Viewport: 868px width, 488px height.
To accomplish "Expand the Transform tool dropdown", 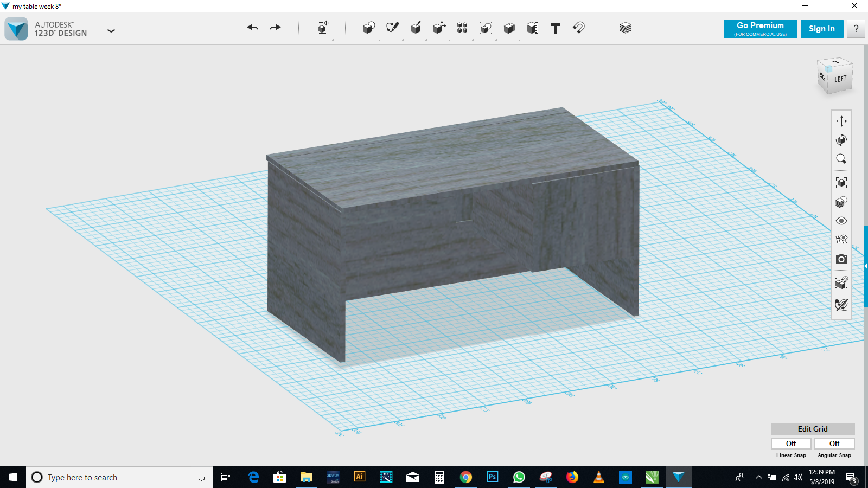I will pyautogui.click(x=333, y=40).
